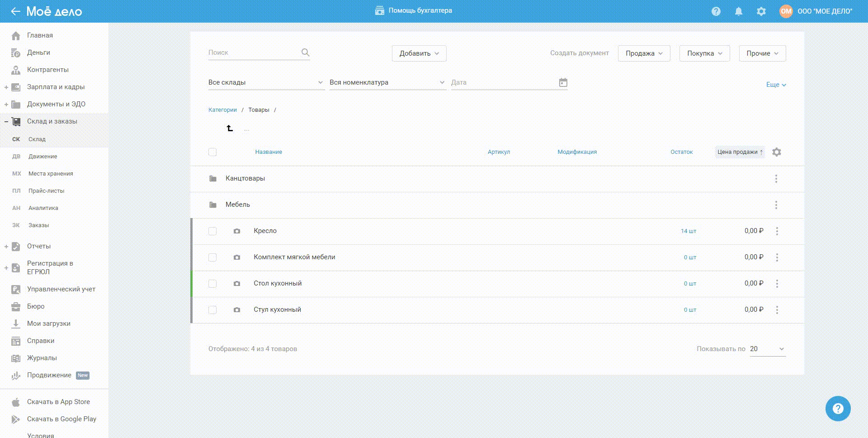The image size is (868, 438).
Task: Open the Мебель folder
Action: (237, 205)
